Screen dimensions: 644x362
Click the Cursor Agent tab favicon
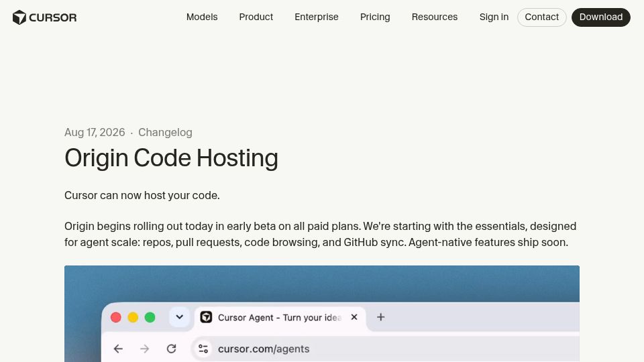coord(206,317)
